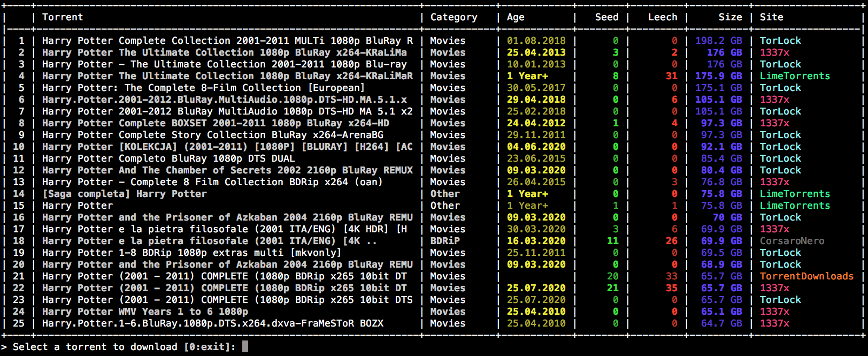Select row 2 'Ultimate Collection 1080p BluRay x264-KRaLiMa'

pos(225,52)
